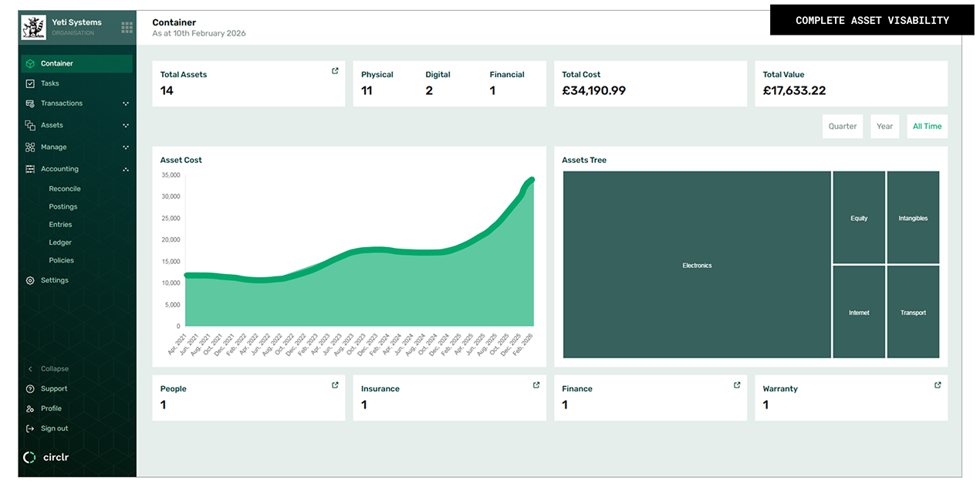Toggle the All Time view
The height and width of the screenshot is (488, 980).
927,126
